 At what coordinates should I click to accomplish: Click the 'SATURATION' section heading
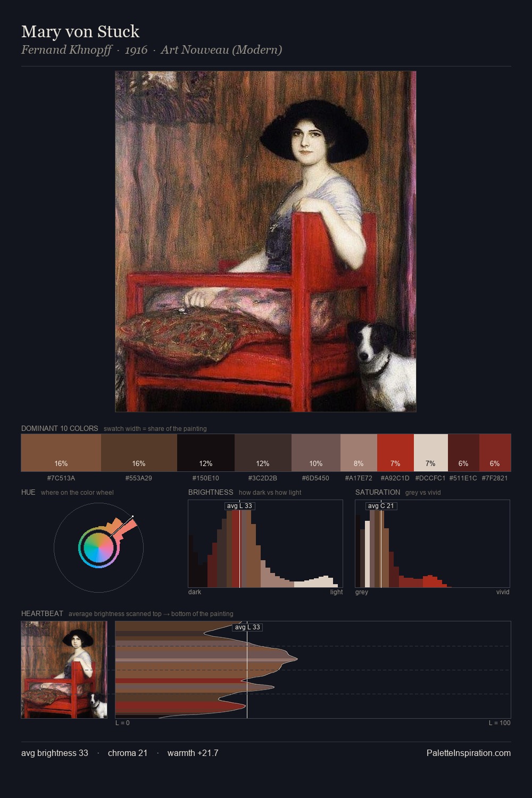click(x=378, y=492)
